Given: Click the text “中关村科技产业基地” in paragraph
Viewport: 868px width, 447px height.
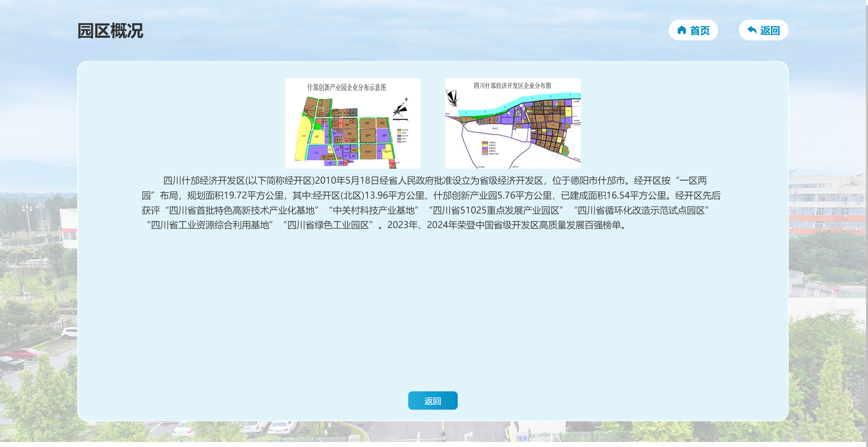Looking at the screenshot, I should pyautogui.click(x=374, y=210).
